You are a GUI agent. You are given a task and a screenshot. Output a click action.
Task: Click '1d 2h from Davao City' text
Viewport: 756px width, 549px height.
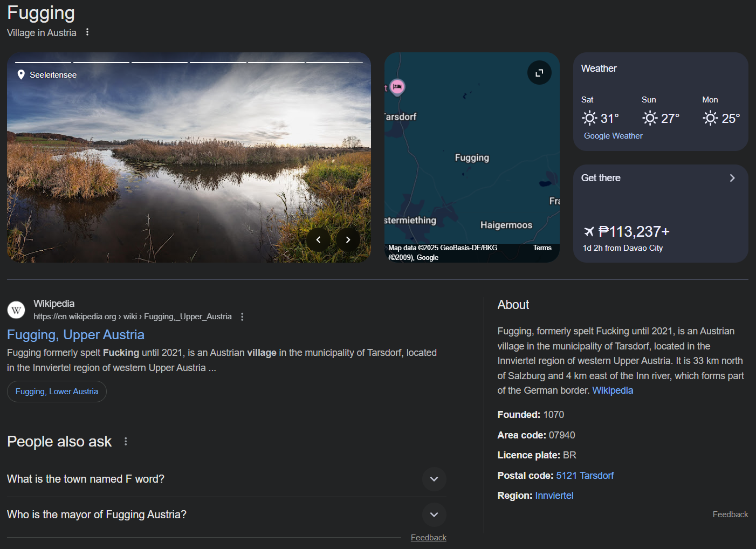click(623, 248)
